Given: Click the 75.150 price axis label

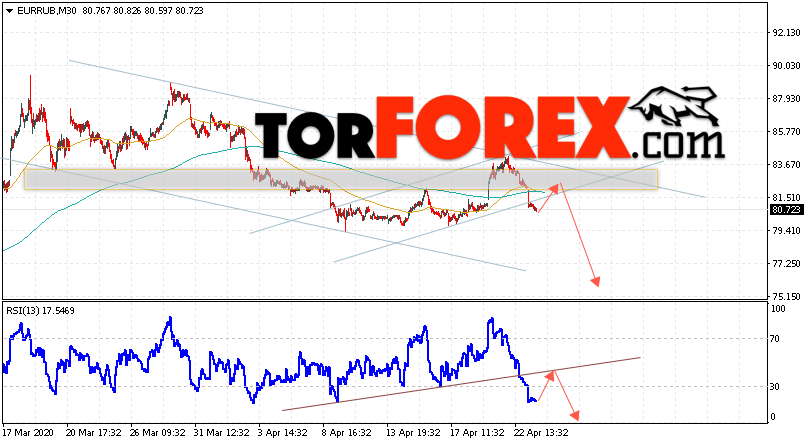Looking at the screenshot, I should pos(786,296).
